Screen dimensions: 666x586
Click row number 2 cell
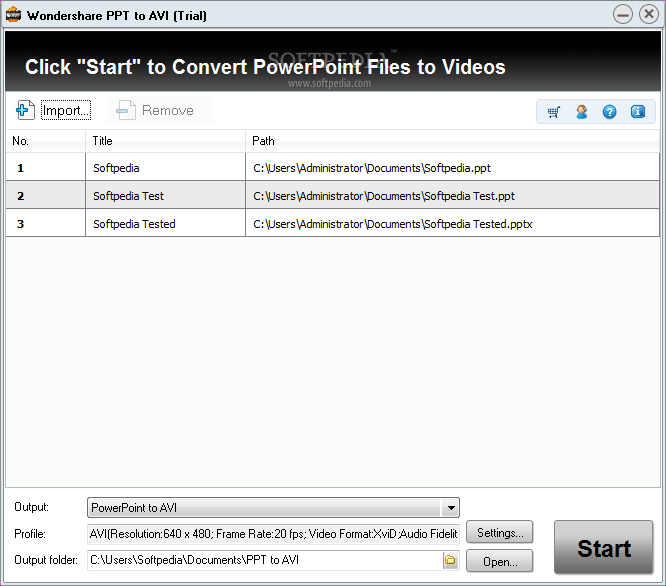[x=45, y=196]
